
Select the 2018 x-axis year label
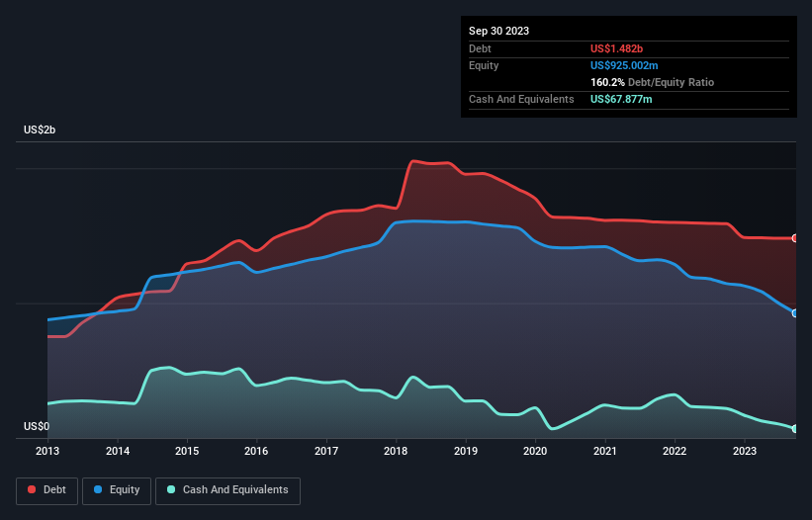[x=396, y=452]
